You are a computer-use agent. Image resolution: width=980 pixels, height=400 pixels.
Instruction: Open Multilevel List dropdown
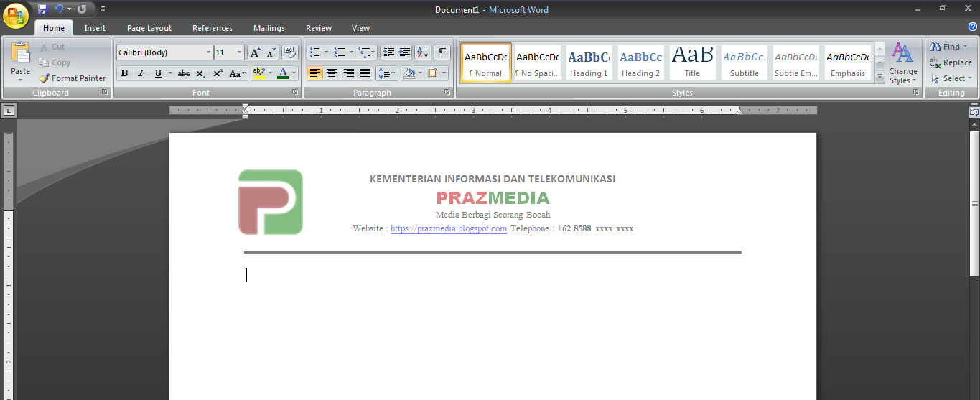(x=367, y=52)
